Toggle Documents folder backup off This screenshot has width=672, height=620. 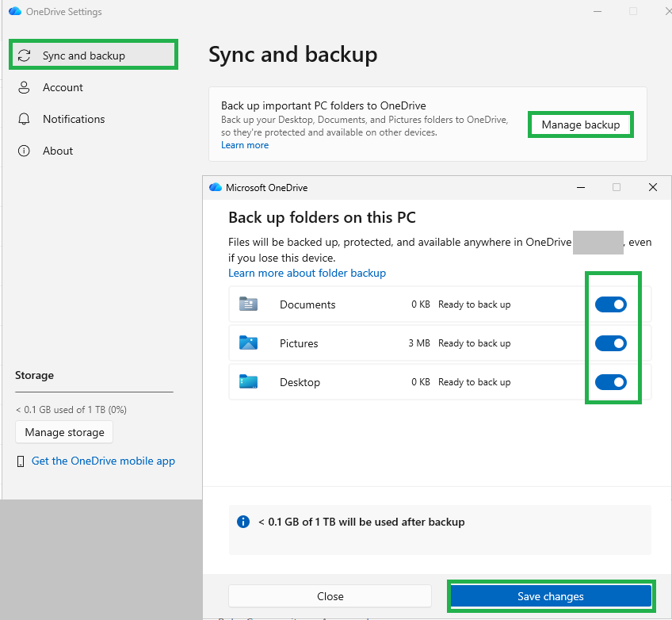611,304
